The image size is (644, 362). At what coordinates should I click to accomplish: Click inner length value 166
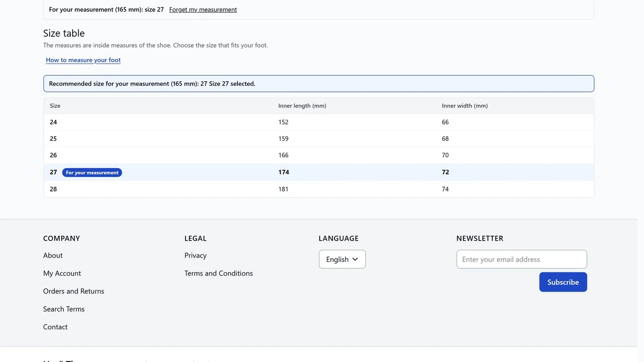tap(283, 155)
